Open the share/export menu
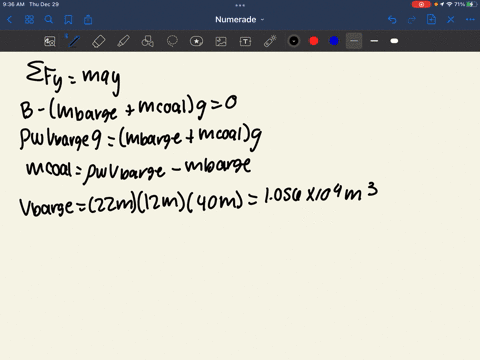The width and height of the screenshot is (480, 360). pos(88,20)
